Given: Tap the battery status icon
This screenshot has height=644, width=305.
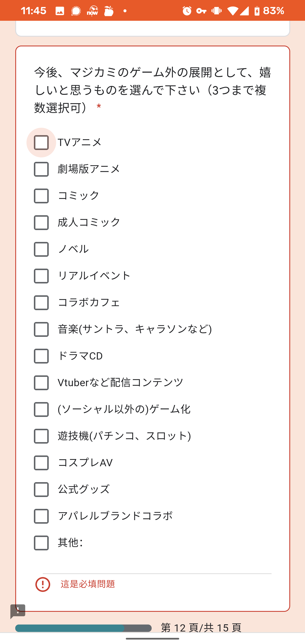Looking at the screenshot, I should pos(257,11).
